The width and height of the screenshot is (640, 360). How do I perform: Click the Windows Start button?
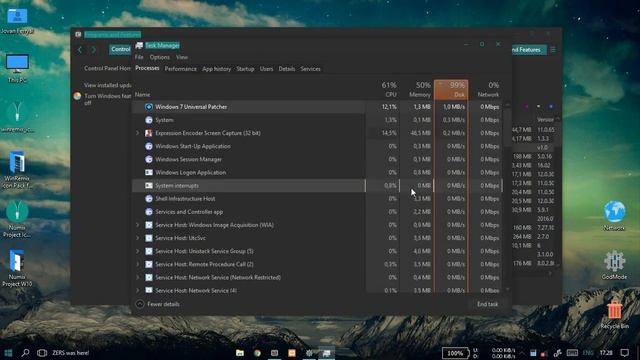tap(8, 353)
